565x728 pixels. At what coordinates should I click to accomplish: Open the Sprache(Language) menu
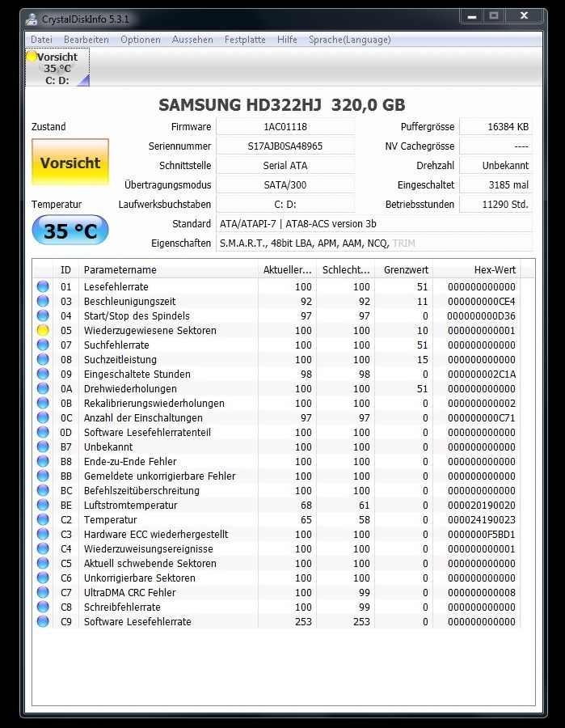[350, 40]
